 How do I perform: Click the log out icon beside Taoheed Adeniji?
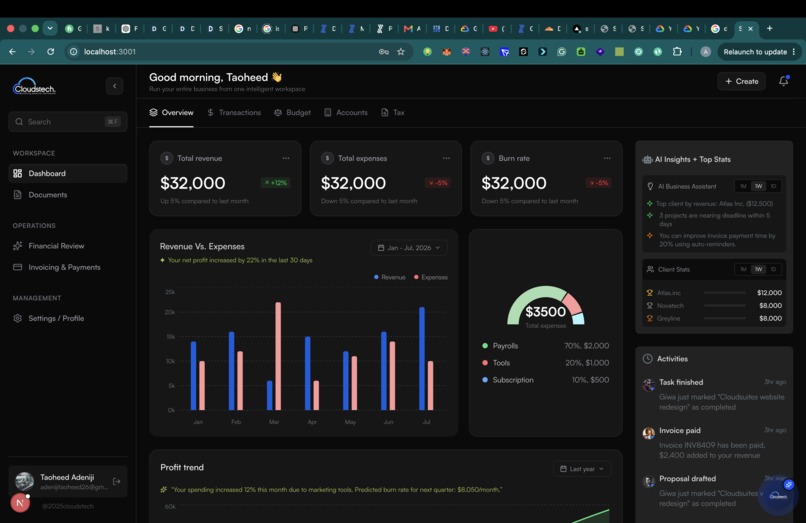click(x=117, y=481)
